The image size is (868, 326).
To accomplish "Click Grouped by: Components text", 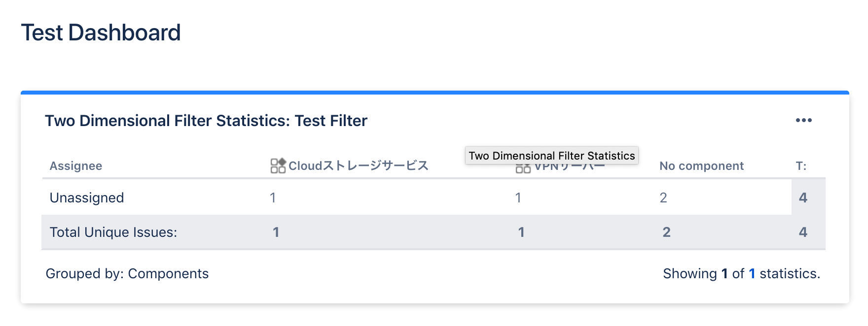I will [127, 273].
